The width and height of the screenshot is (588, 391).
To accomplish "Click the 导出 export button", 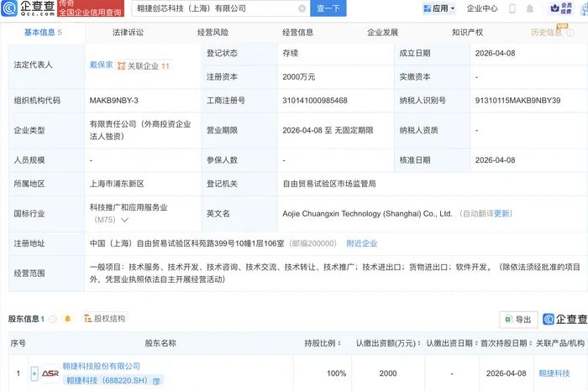I will tap(518, 320).
